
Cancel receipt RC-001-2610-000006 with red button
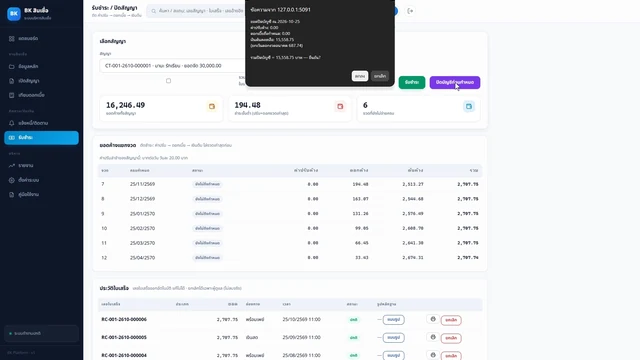pos(451,320)
